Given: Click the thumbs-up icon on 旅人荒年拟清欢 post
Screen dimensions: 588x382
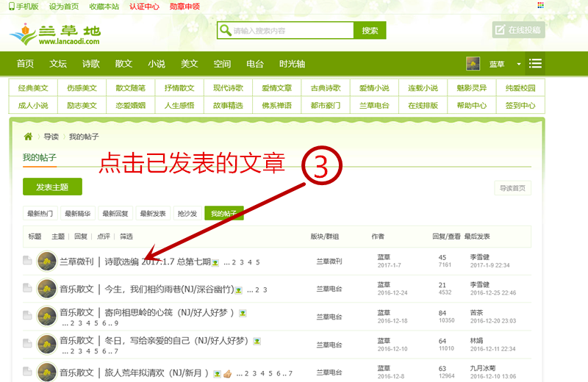Looking at the screenshot, I should click(x=228, y=373).
